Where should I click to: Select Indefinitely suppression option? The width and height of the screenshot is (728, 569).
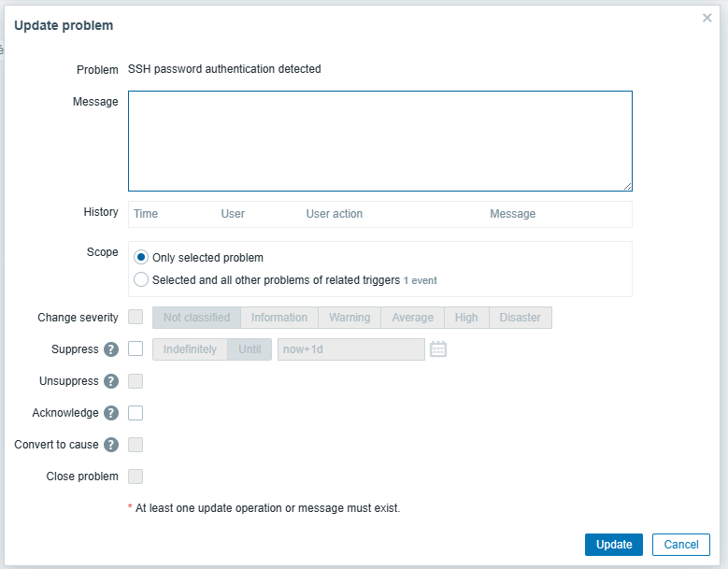tap(190, 349)
